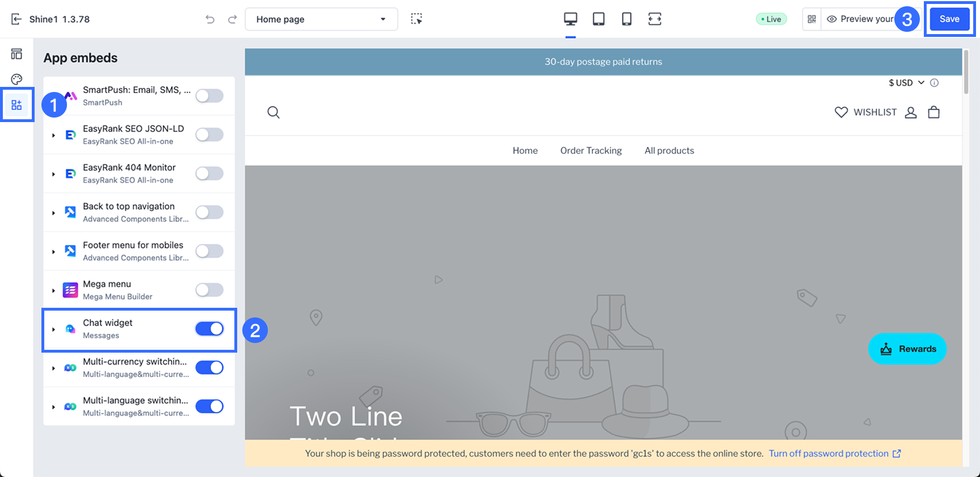980x477 pixels.
Task: Click the Two Line hero title
Action: point(346,417)
